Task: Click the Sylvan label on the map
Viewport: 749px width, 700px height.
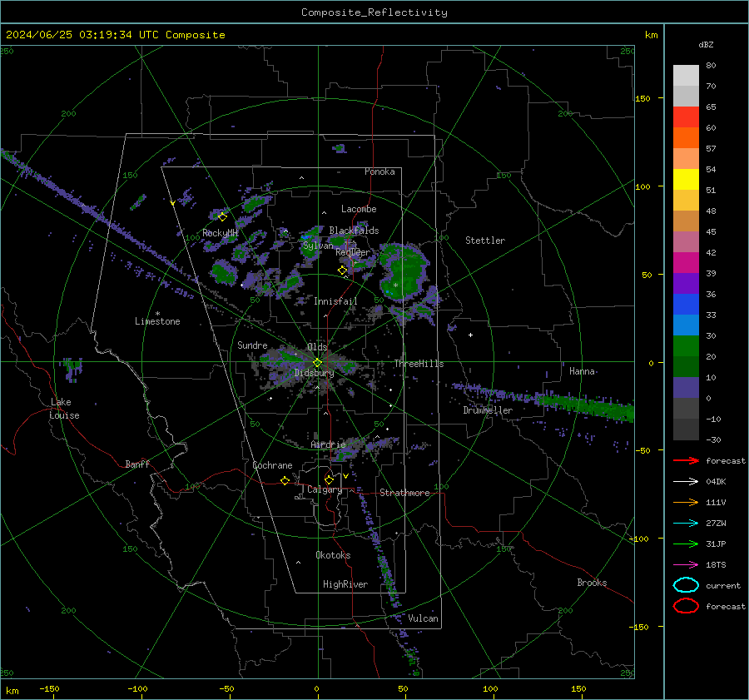Action: click(x=318, y=246)
